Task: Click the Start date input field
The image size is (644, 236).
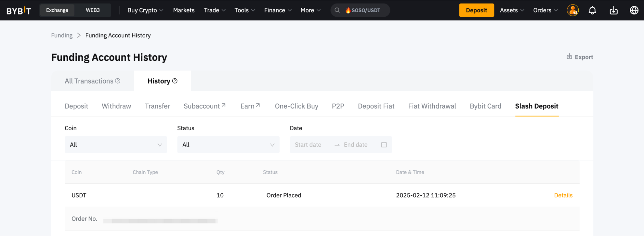Action: pyautogui.click(x=308, y=145)
